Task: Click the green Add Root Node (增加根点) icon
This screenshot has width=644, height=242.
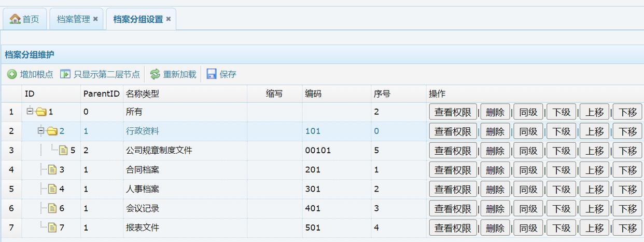Action: coord(12,74)
